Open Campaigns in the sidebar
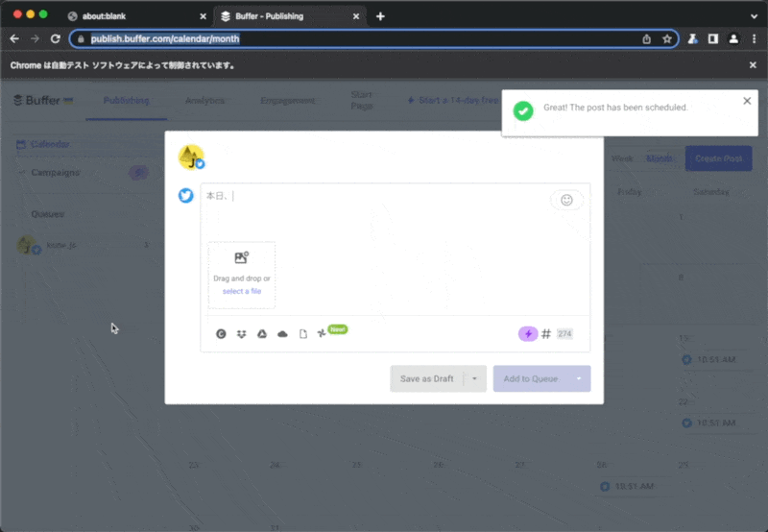The width and height of the screenshot is (768, 532). [56, 173]
